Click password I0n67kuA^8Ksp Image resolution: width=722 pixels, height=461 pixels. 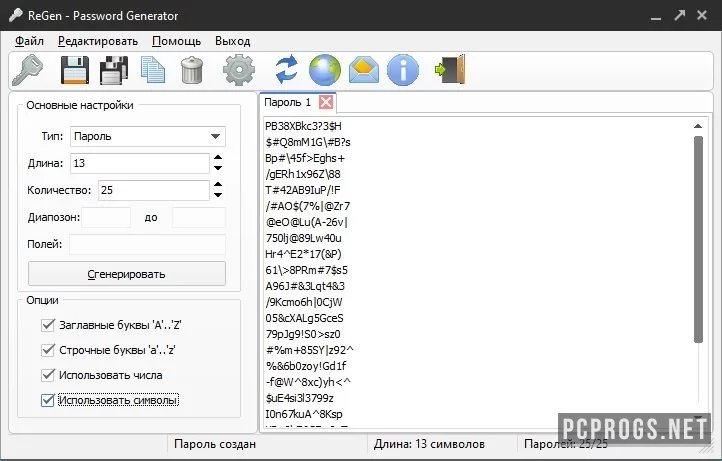coord(304,414)
